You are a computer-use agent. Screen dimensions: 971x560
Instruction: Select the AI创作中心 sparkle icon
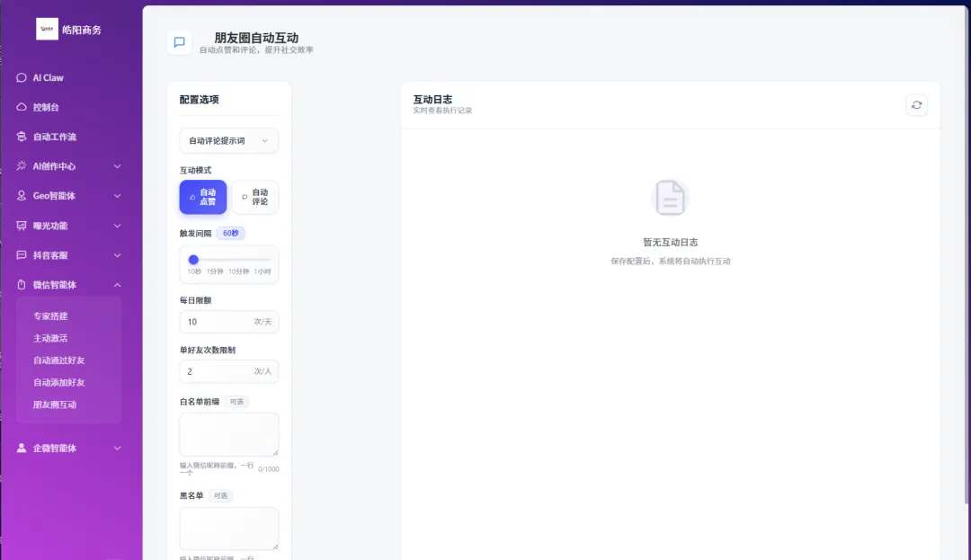21,166
